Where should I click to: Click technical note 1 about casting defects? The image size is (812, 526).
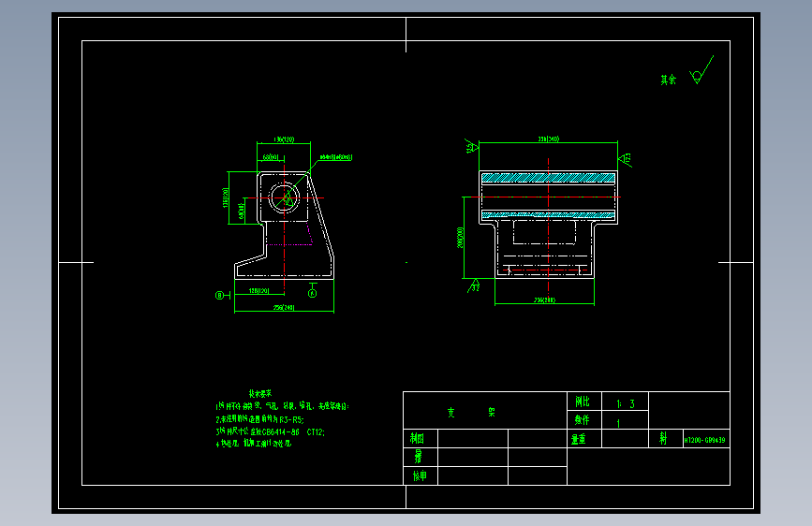(x=283, y=407)
